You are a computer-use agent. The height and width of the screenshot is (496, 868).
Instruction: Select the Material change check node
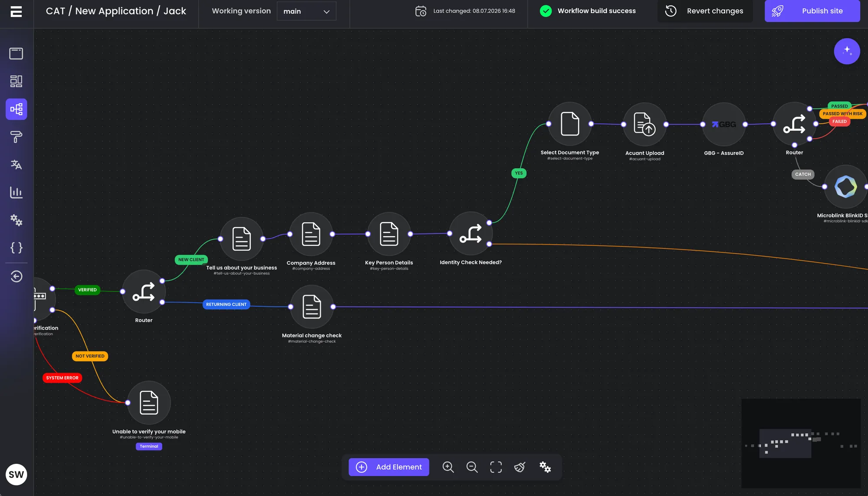[312, 307]
